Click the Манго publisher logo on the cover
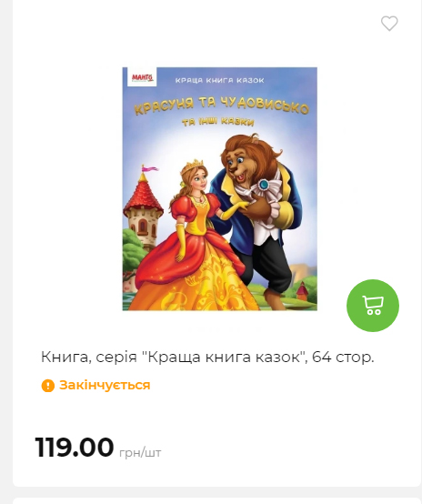The image size is (422, 504). pyautogui.click(x=142, y=77)
